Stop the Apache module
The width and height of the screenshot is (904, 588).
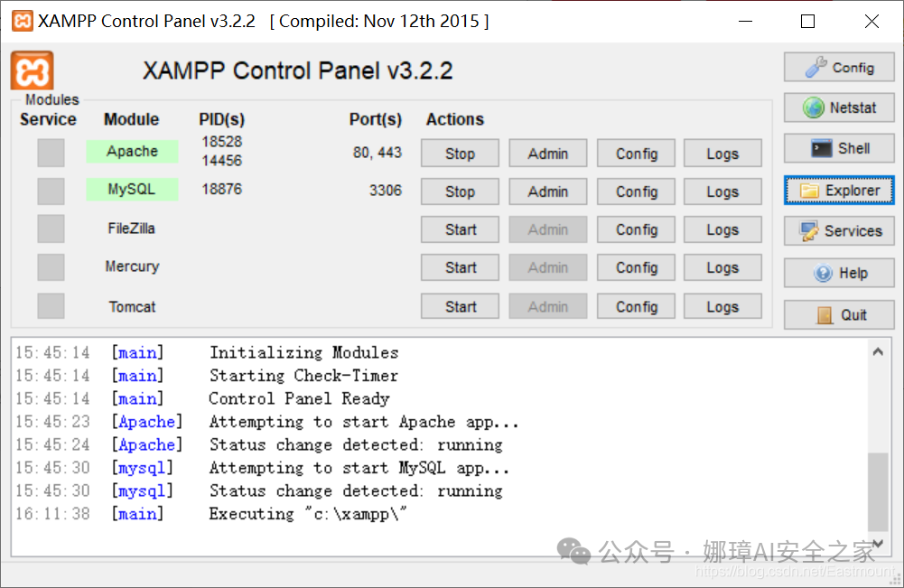(x=460, y=154)
